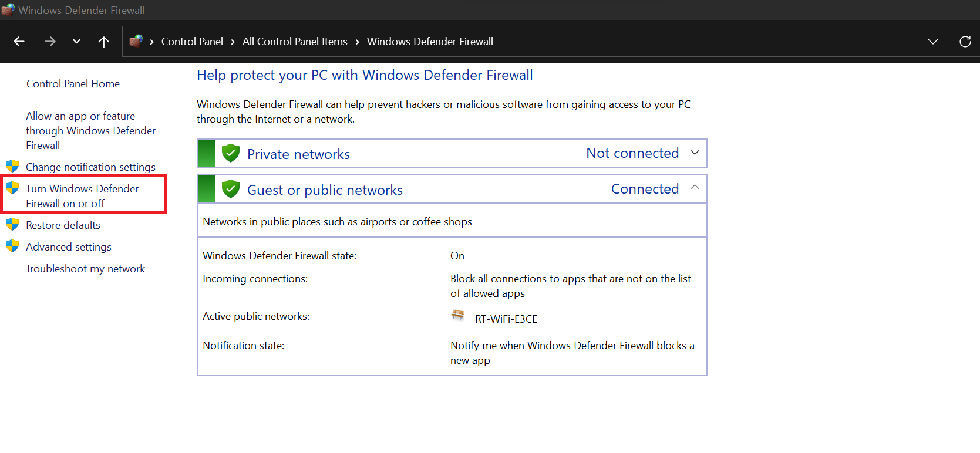
Task: Select All Control Panel Items breadcrumb
Action: click(x=295, y=42)
